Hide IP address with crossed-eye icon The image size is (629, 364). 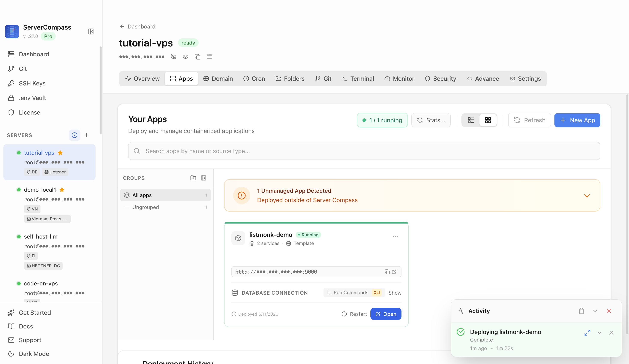pos(174,57)
